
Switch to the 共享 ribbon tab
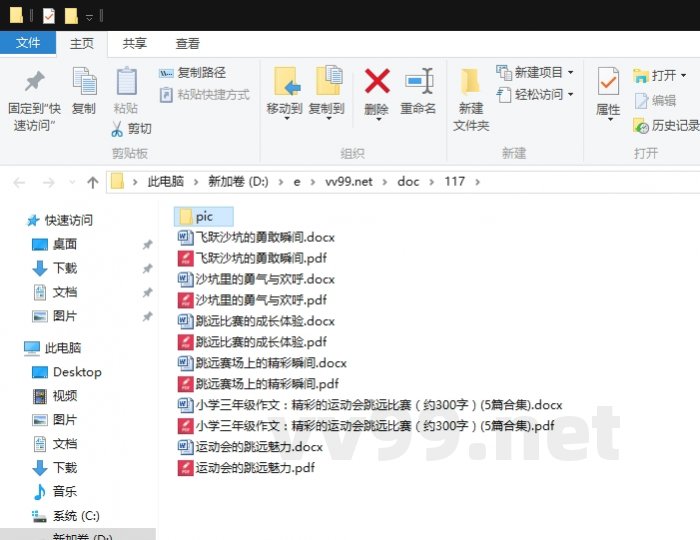134,43
